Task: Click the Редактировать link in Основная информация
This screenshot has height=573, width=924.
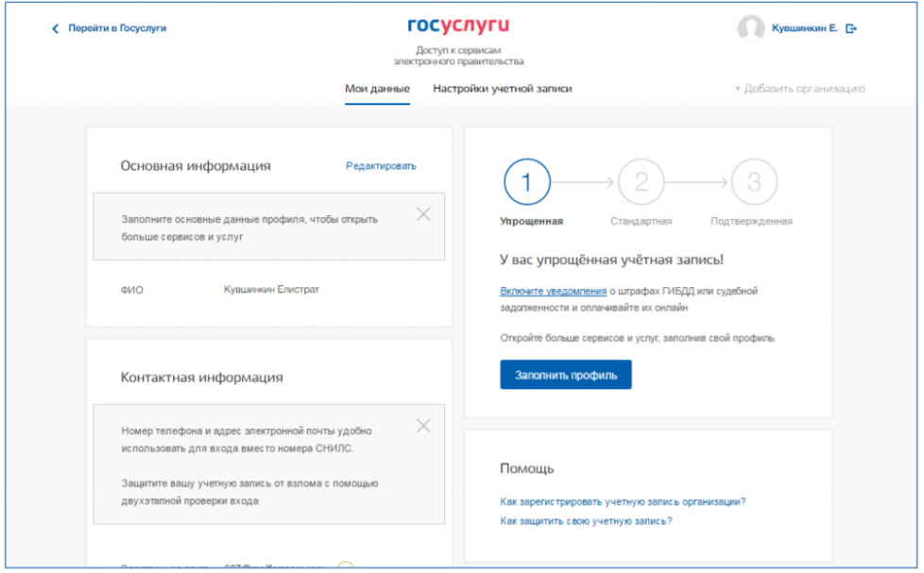Action: click(x=381, y=166)
